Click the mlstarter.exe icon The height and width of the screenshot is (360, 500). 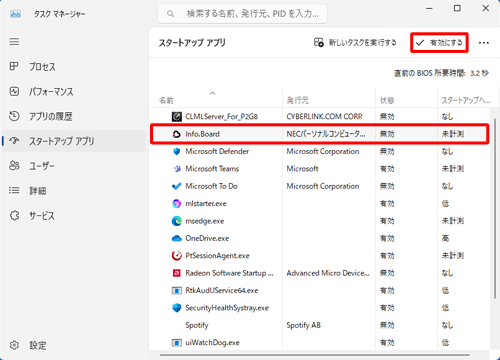point(177,203)
